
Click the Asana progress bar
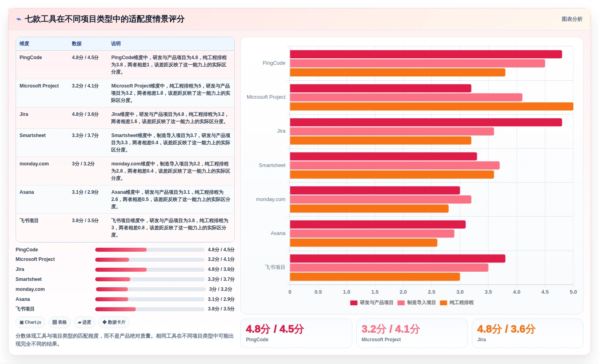pos(150,299)
